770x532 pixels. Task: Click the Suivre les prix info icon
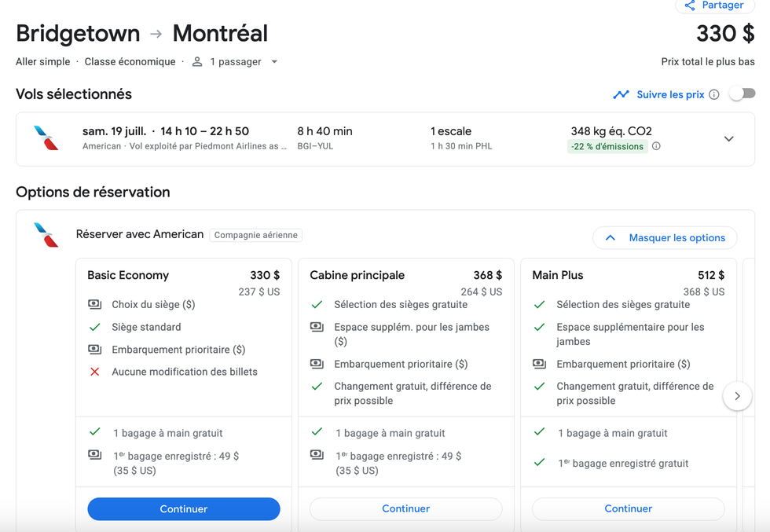click(x=713, y=94)
